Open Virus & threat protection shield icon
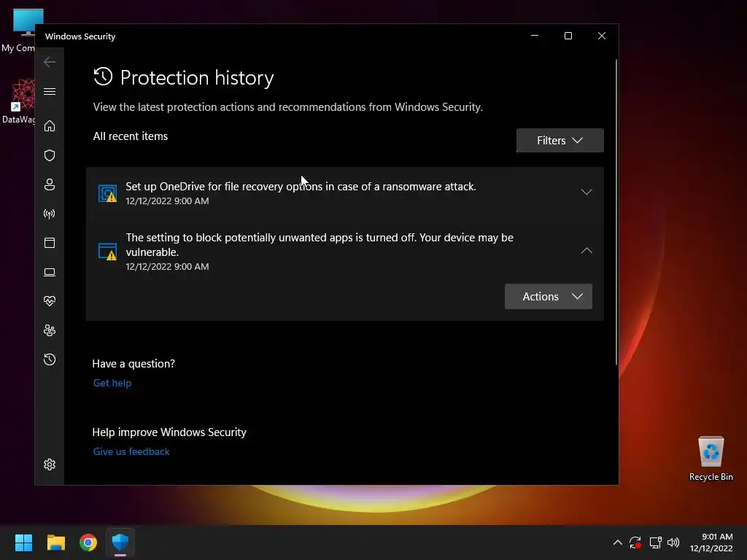Viewport: 747px width, 560px height. (50, 155)
